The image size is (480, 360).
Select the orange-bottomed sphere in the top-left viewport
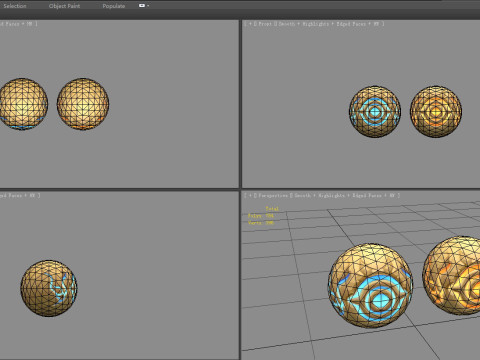pyautogui.click(x=83, y=104)
